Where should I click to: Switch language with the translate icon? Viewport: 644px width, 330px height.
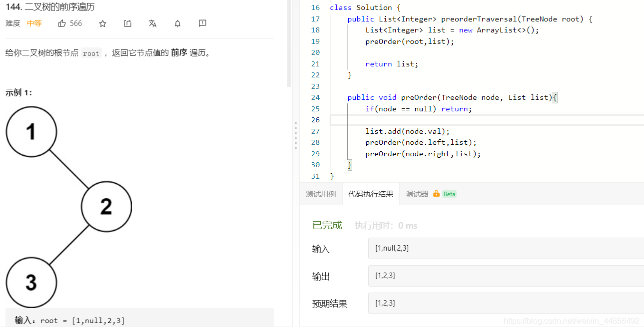[x=153, y=23]
